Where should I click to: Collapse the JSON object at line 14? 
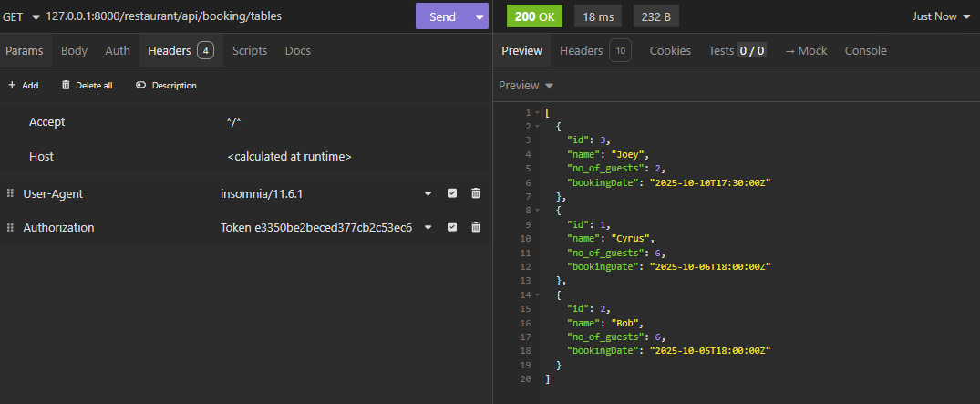(x=537, y=295)
